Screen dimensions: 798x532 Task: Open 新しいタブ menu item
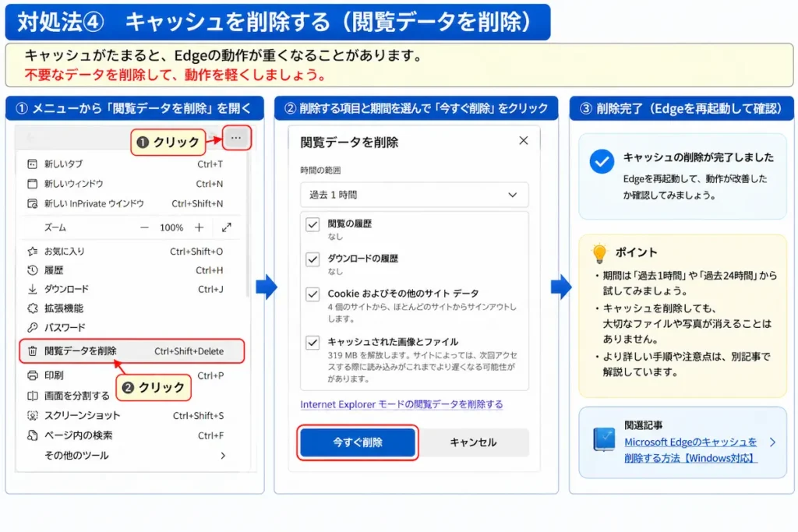(125, 164)
